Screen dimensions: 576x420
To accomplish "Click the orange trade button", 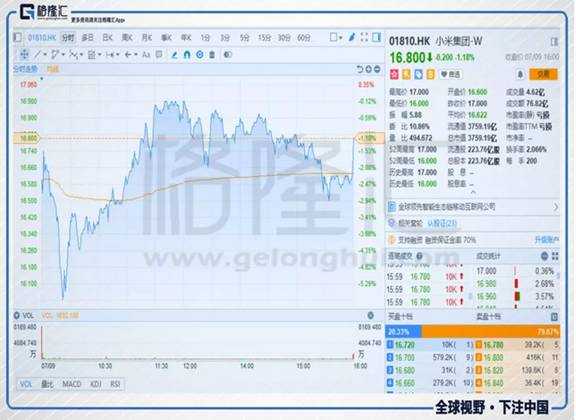I will pos(543,74).
